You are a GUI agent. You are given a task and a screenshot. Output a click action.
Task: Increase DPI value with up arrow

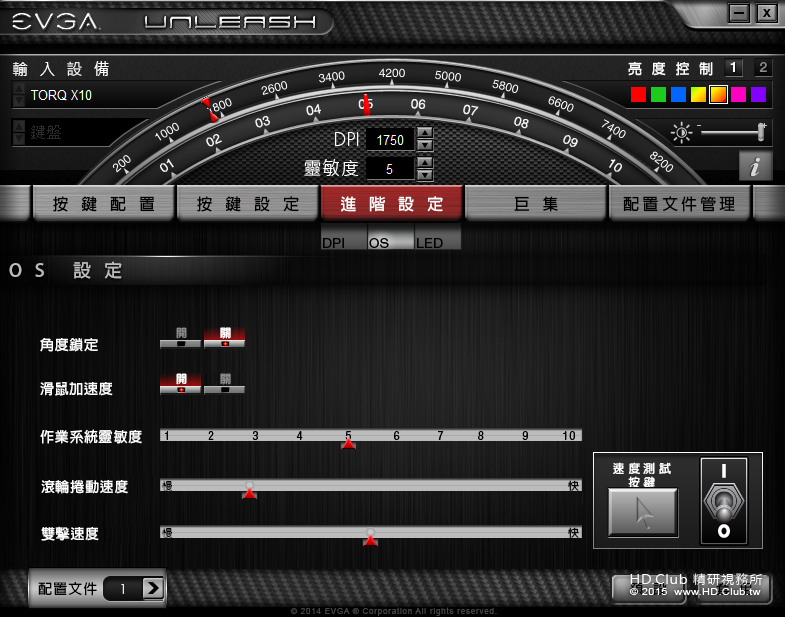click(425, 133)
